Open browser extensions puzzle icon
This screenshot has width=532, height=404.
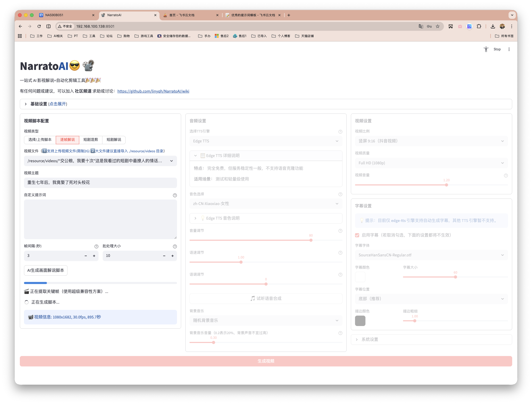click(x=479, y=26)
